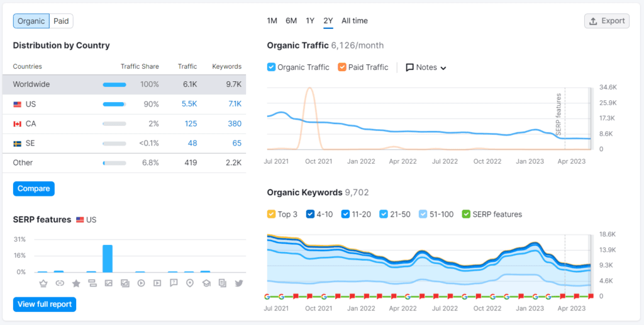Click the Other traffic share bar
Viewport: 644px width, 325px height.
(114, 163)
